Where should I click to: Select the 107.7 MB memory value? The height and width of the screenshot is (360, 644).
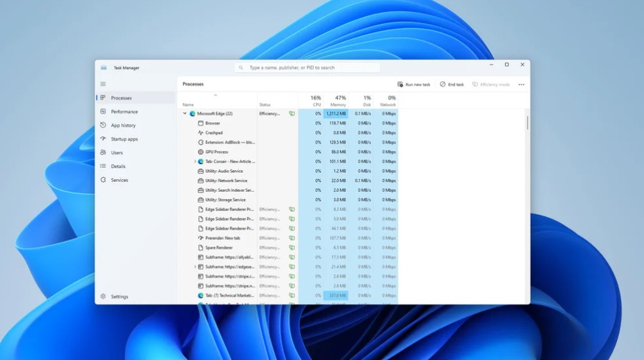tap(338, 238)
